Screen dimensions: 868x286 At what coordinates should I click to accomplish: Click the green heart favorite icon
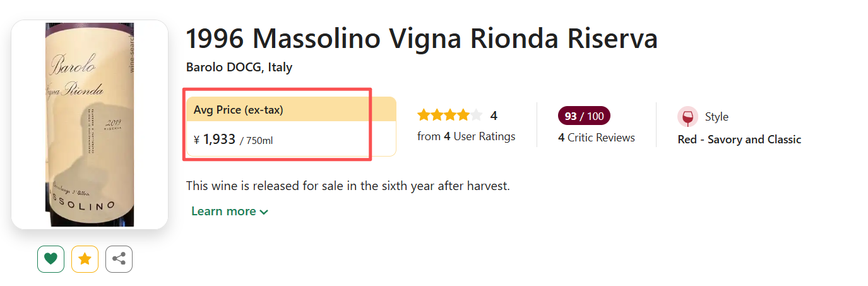click(51, 259)
